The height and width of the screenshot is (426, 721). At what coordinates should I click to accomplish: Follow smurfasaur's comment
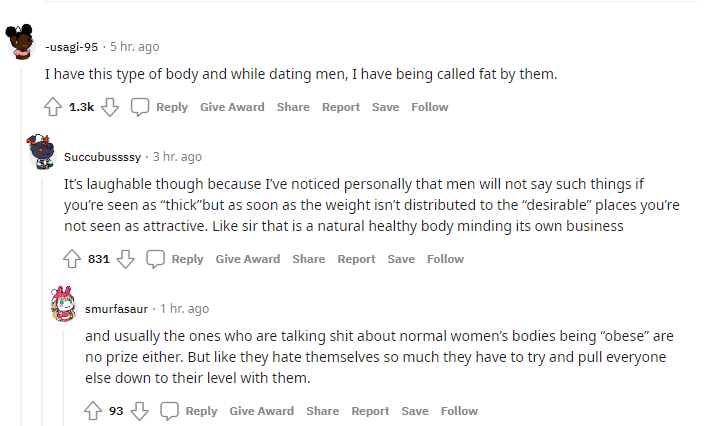tap(459, 411)
